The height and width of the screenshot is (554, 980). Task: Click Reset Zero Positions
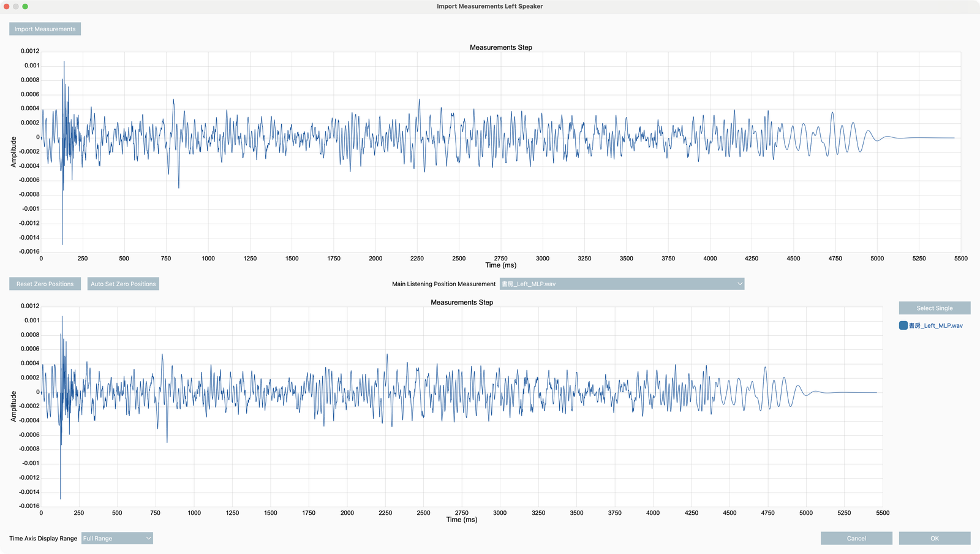45,284
